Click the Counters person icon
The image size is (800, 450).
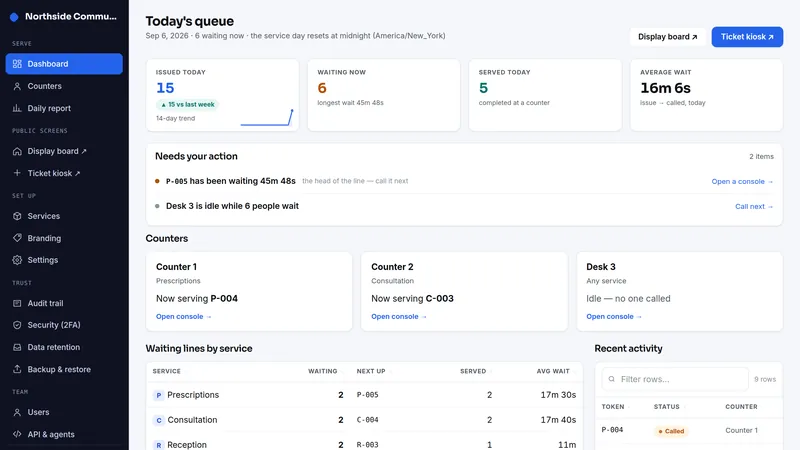point(17,86)
